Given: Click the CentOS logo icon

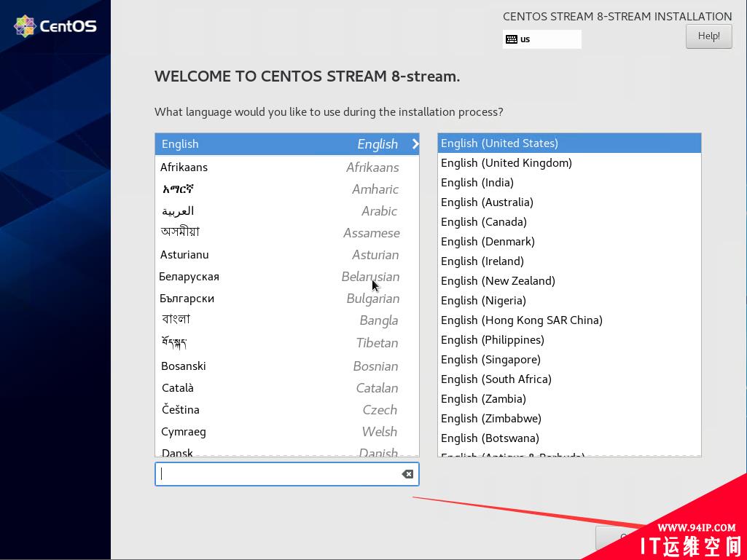Looking at the screenshot, I should click(x=25, y=25).
